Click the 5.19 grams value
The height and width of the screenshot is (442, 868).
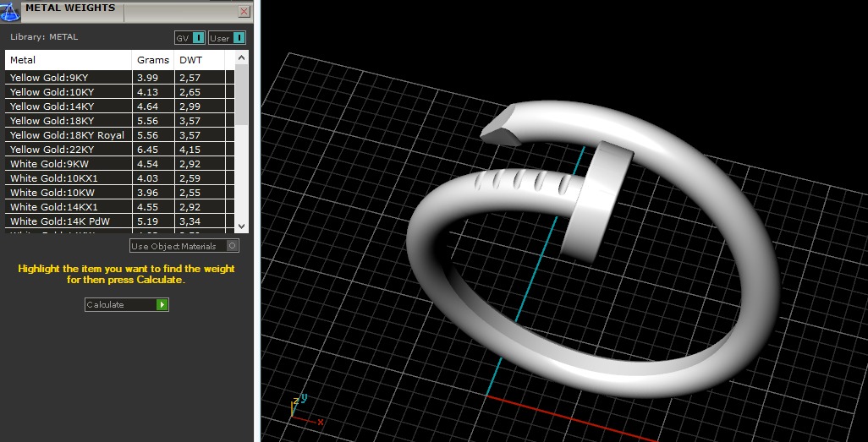(x=147, y=221)
